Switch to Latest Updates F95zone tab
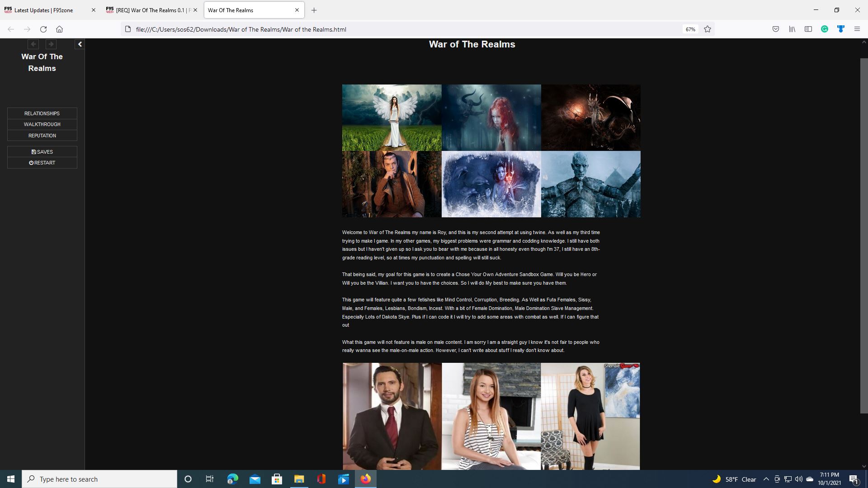Image resolution: width=868 pixels, height=488 pixels. (43, 10)
